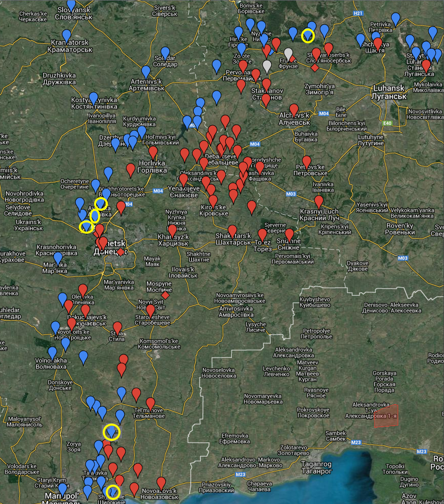The width and height of the screenshot is (444, 504).
Task: Click the red pin at Novoazovsk
Action: (x=161, y=483)
